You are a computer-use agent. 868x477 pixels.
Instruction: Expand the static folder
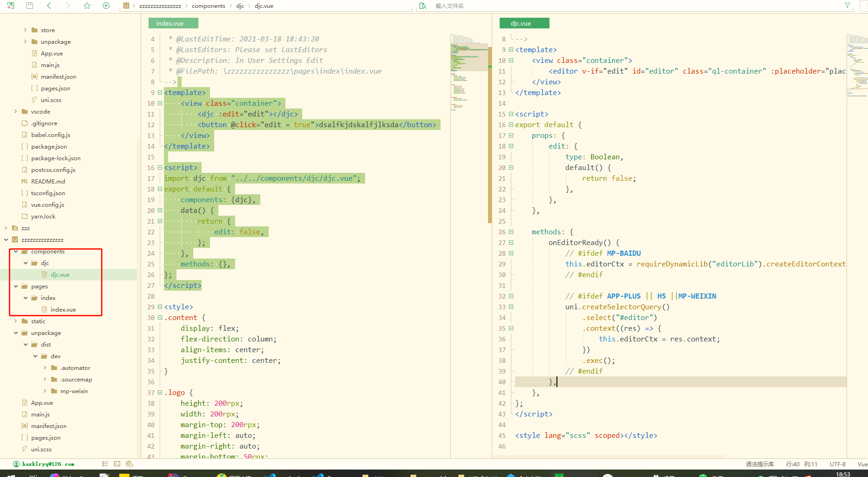(15, 321)
